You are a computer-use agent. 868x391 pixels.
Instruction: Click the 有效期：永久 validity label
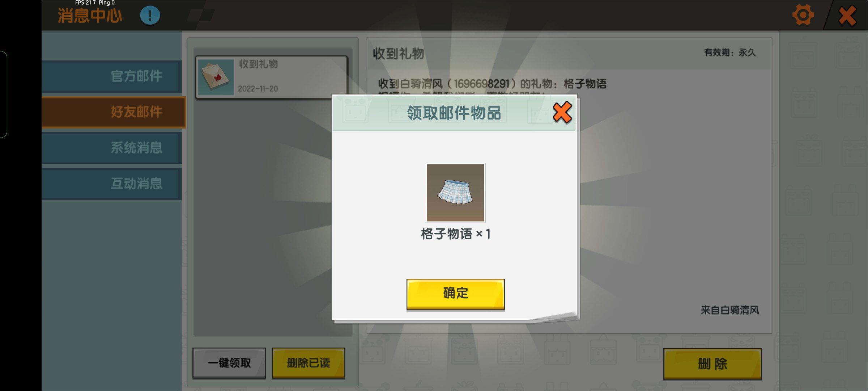(x=730, y=52)
